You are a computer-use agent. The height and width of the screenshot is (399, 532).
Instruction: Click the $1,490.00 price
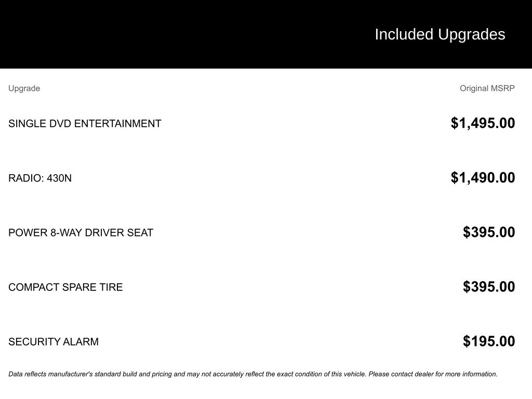pos(483,178)
